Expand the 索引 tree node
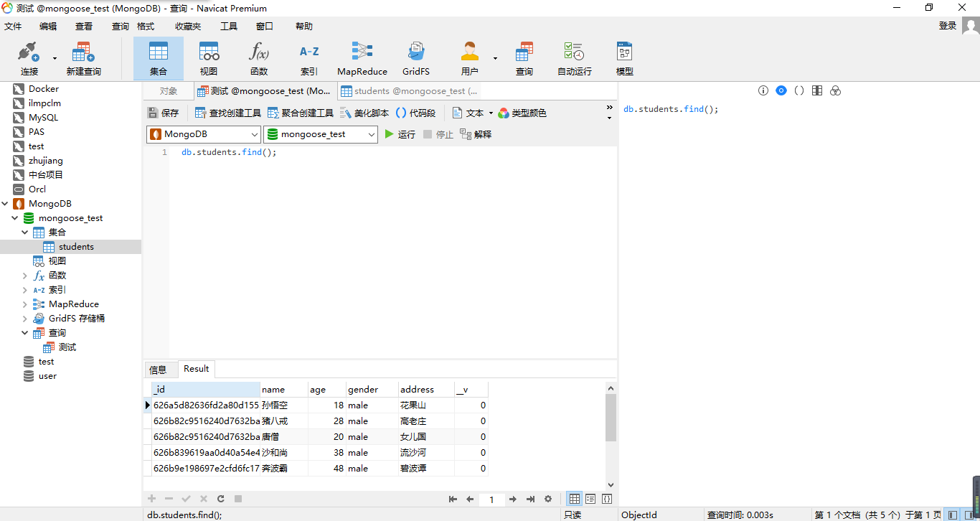Image resolution: width=980 pixels, height=521 pixels. click(25, 290)
